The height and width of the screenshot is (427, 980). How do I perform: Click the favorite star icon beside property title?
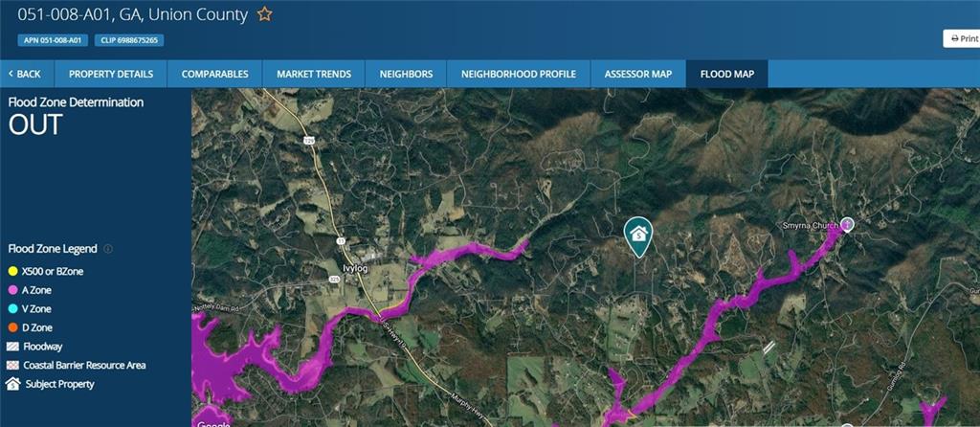point(265,14)
